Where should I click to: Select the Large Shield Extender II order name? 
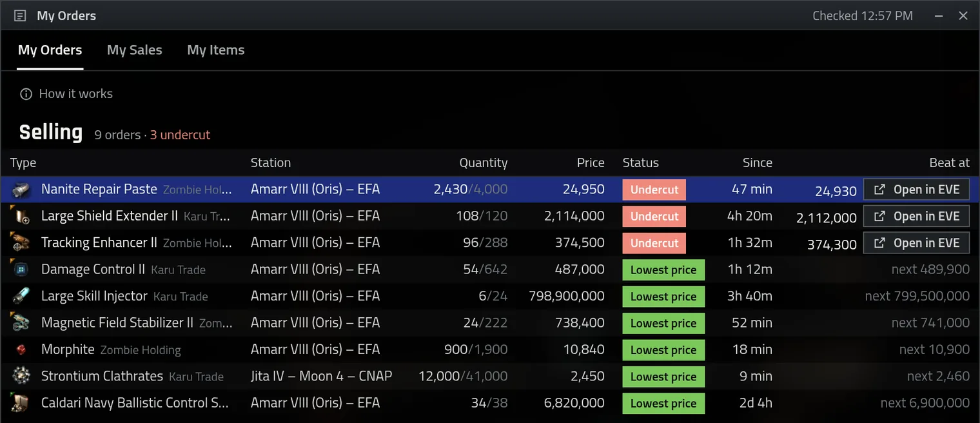[x=110, y=216]
